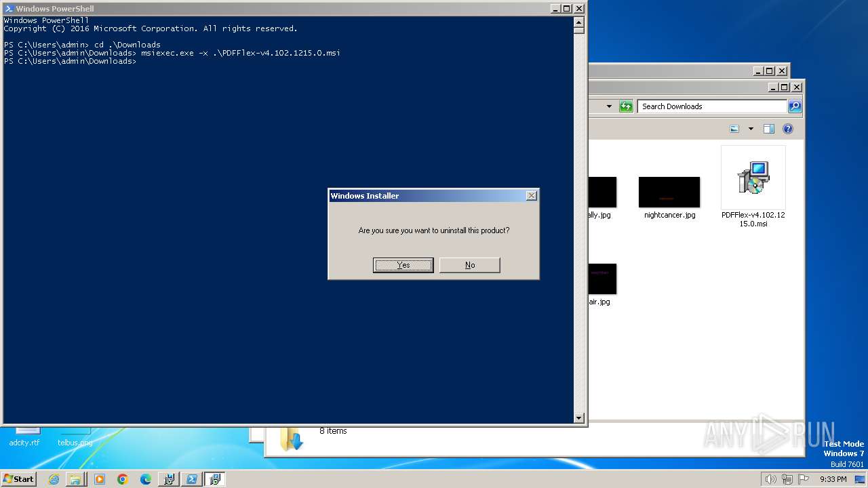
Task: Maximize the Downloads Explorer window
Action: click(x=785, y=87)
